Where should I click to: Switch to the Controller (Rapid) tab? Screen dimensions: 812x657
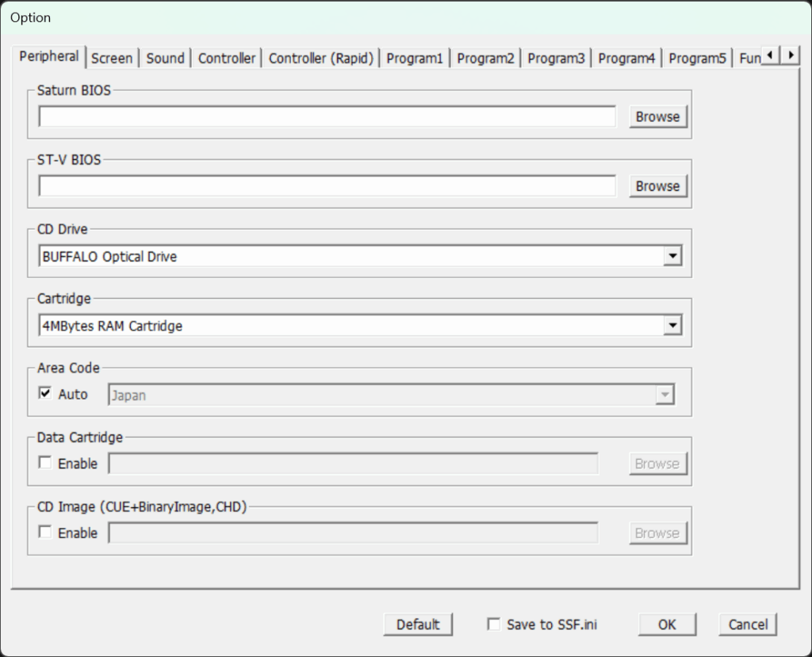[320, 57]
